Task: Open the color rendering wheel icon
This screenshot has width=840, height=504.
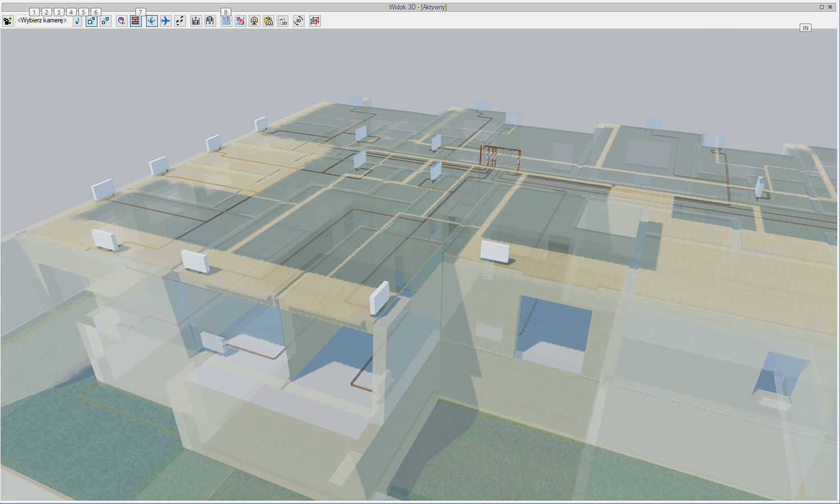Action: pos(122,21)
